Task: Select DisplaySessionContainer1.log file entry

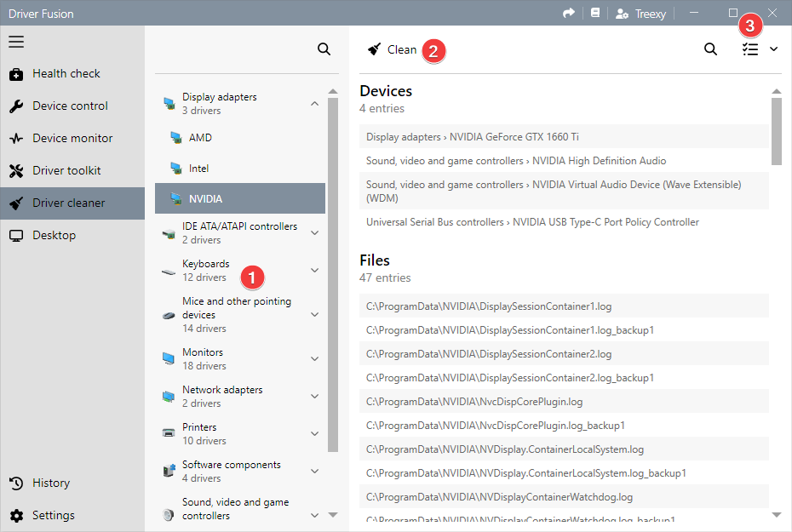Action: coord(565,306)
